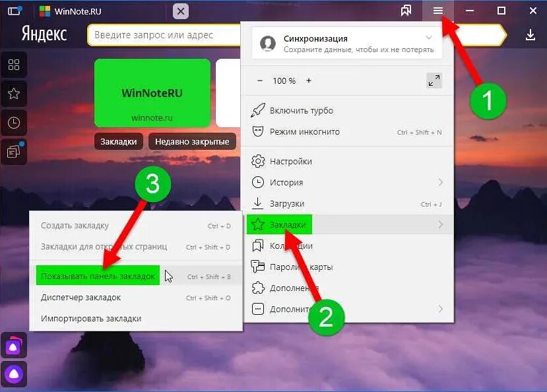Open the WinNoteRU tableau tile
547x392 pixels.
point(152,93)
